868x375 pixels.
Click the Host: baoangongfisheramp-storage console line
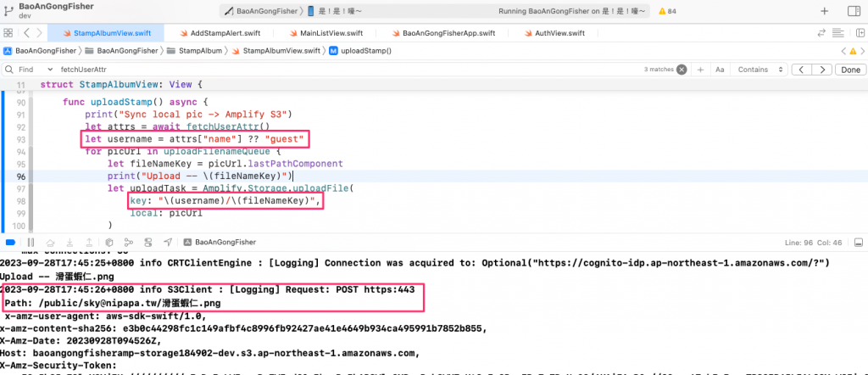coord(210,353)
